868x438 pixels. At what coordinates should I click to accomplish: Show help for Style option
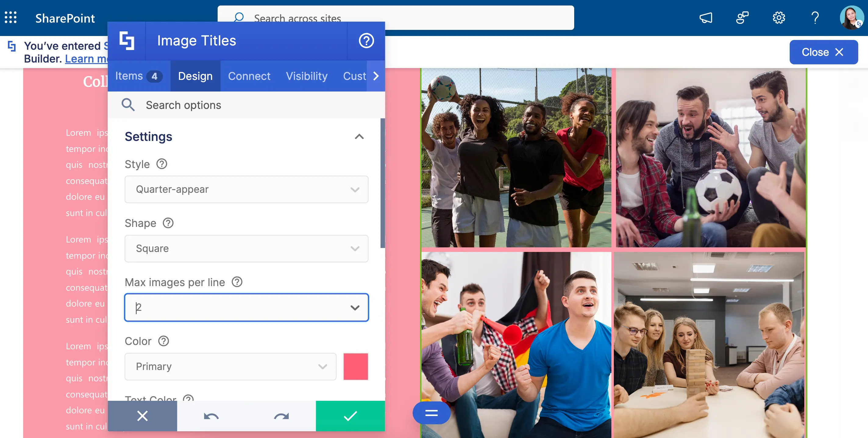pyautogui.click(x=162, y=164)
